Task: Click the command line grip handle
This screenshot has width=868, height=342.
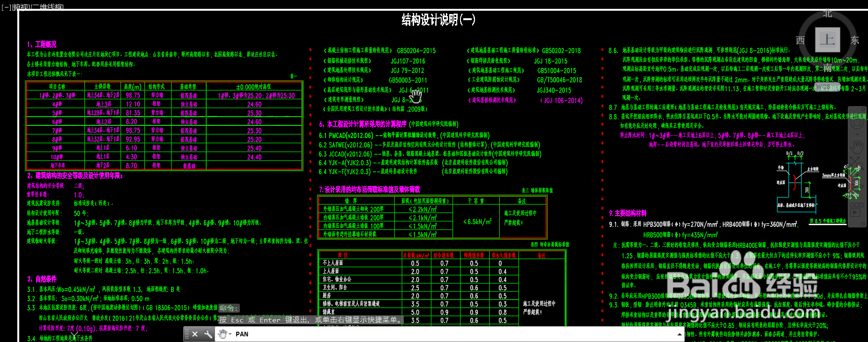Action: [x=186, y=334]
